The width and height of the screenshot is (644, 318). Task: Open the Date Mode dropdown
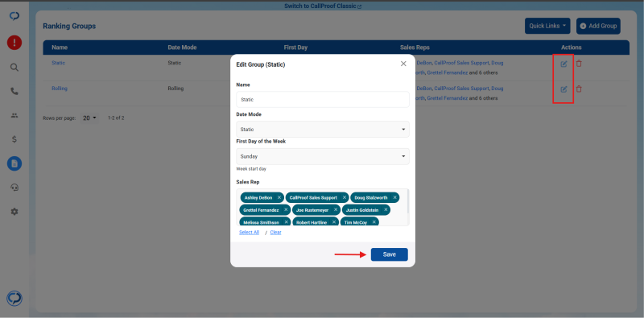(x=323, y=129)
